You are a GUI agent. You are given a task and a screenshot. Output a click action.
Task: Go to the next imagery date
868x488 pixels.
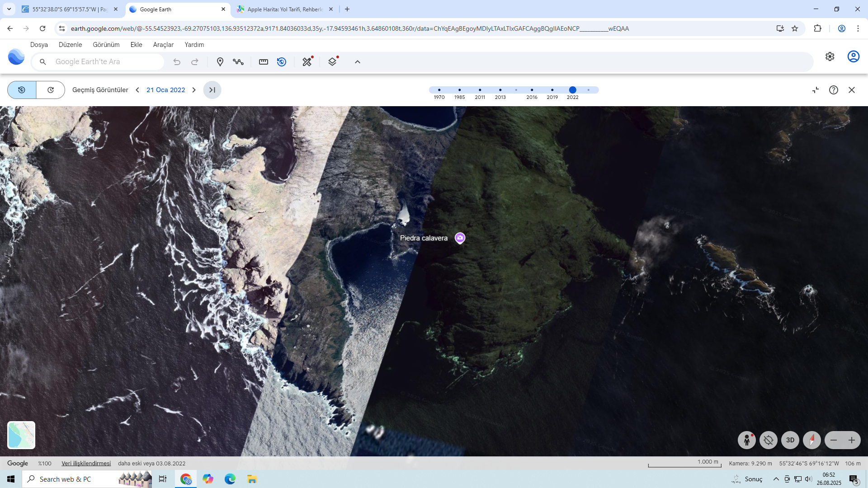click(x=194, y=90)
